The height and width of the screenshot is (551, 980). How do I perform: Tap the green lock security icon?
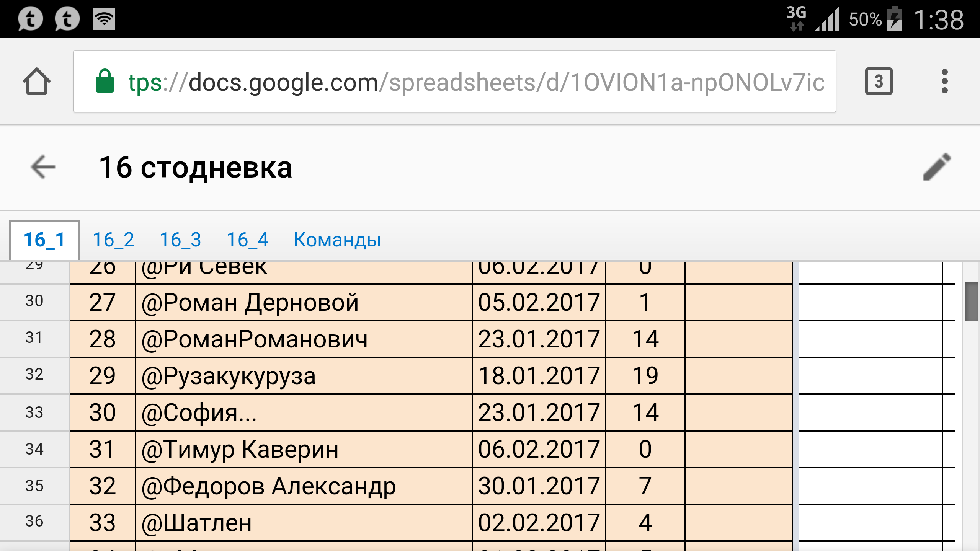105,81
